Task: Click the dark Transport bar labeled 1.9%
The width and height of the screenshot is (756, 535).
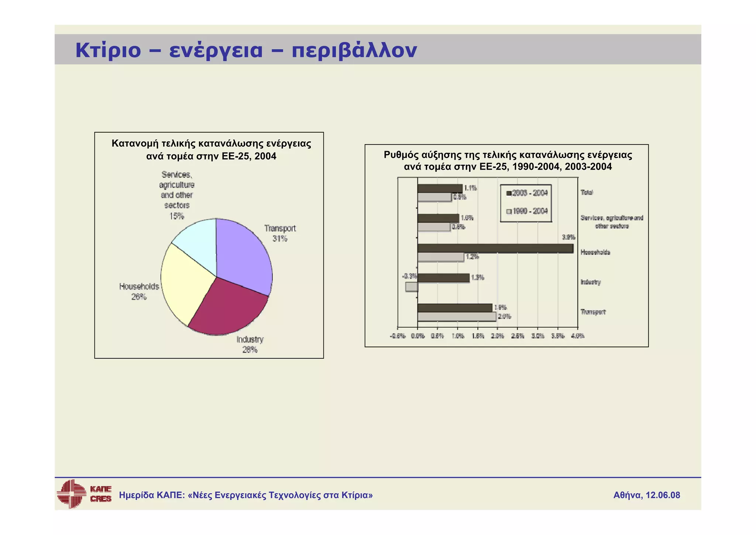Action: point(455,308)
